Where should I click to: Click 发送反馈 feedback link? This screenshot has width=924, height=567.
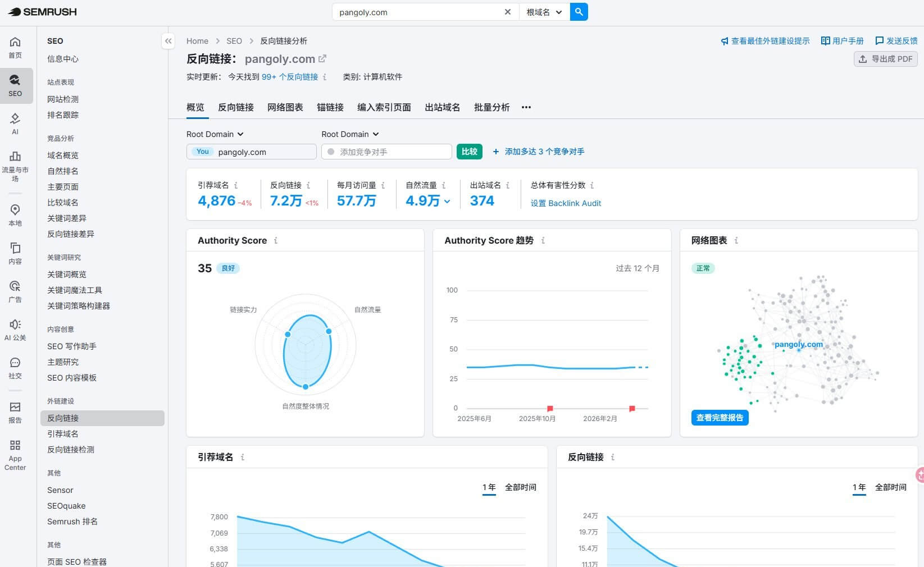(x=896, y=41)
